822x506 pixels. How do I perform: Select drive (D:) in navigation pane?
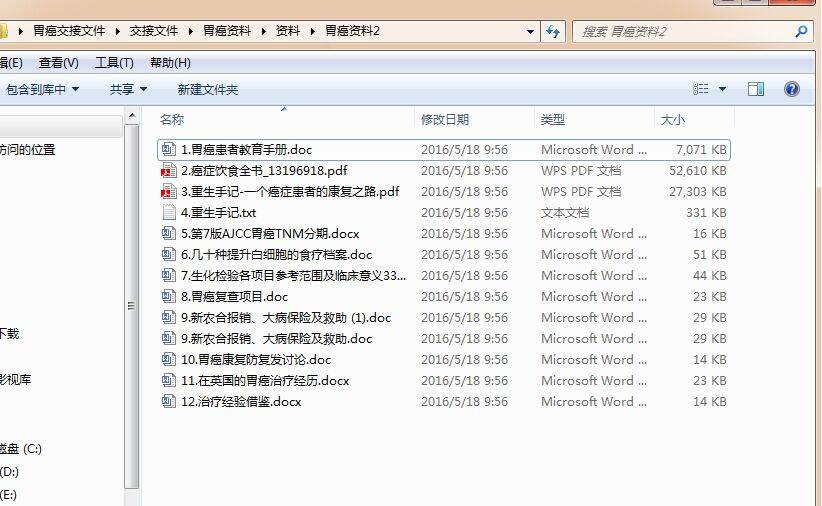coord(9,472)
